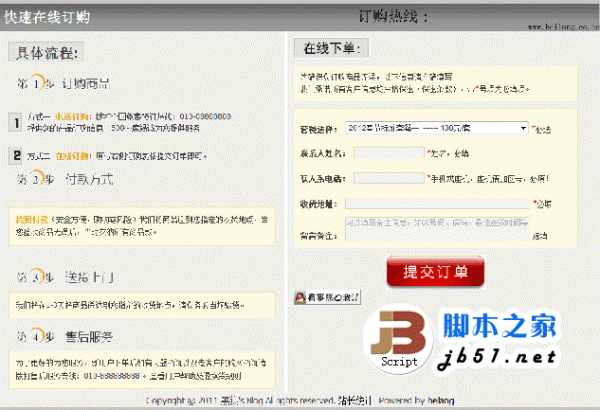Click the 付款方式 step heading
Image resolution: width=600 pixels, height=410 pixels.
[x=89, y=179]
